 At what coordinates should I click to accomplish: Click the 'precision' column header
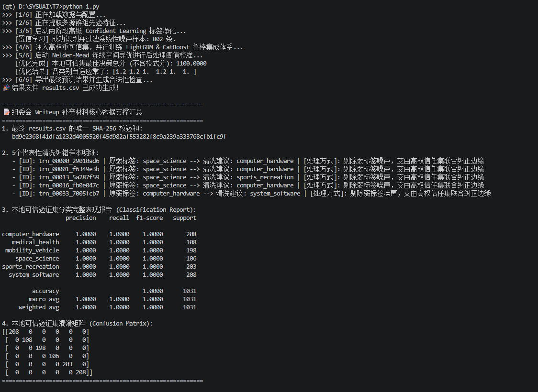click(x=81, y=218)
